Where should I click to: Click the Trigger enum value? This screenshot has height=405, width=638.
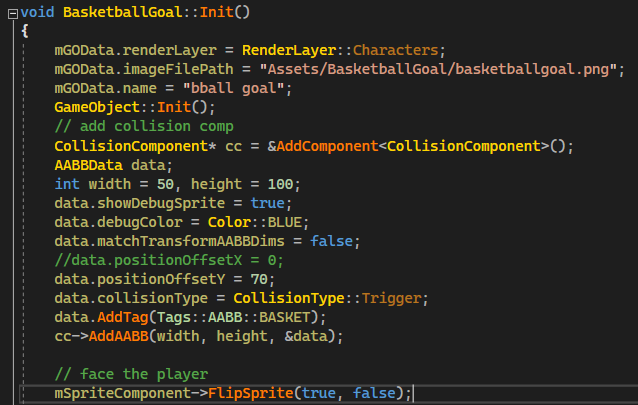pos(391,299)
